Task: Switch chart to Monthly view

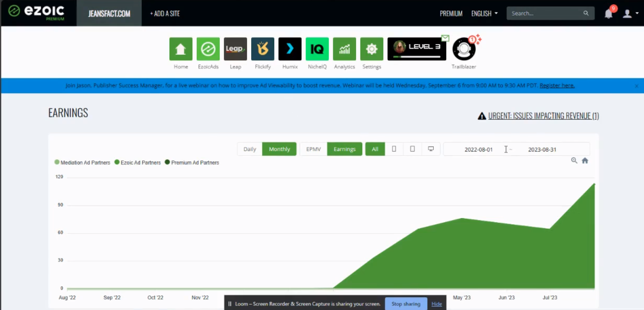Action: 279,149
